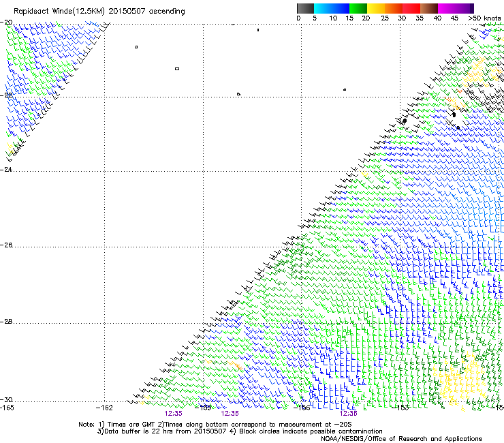Click the '-162' longitude axis label
Image resolution: width=504 pixels, height=443 pixels.
click(x=104, y=408)
